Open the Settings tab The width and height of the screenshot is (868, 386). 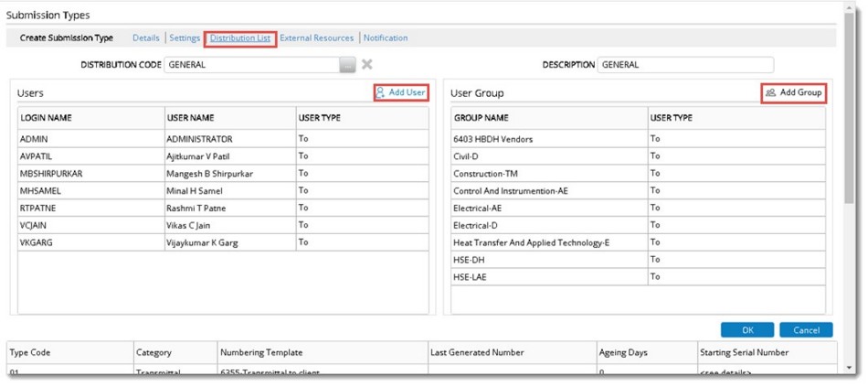pos(185,38)
